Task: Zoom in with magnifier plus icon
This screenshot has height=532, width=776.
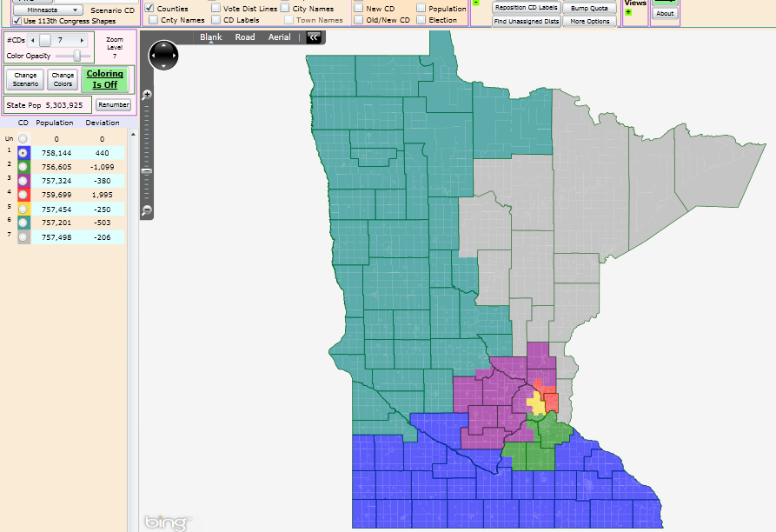Action: pos(147,95)
